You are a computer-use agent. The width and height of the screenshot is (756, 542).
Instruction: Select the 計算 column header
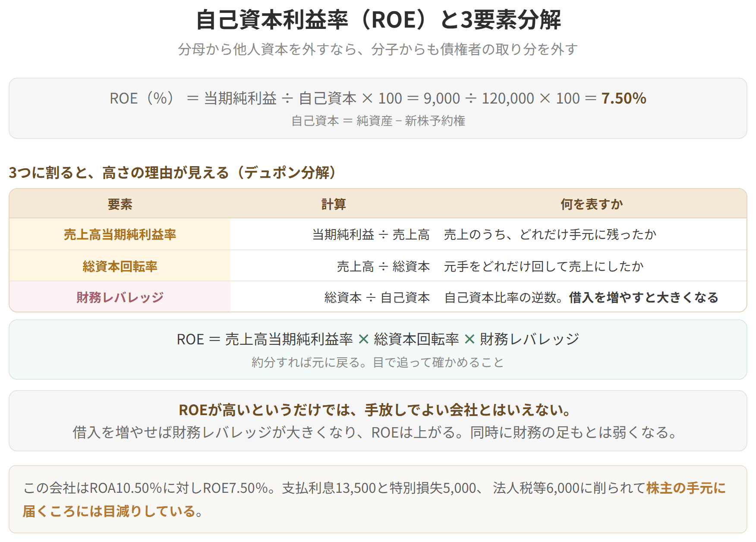(x=334, y=204)
